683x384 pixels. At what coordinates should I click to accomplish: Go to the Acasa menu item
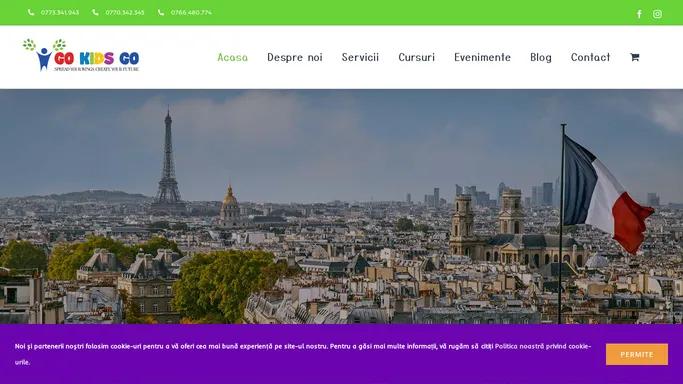pos(233,57)
